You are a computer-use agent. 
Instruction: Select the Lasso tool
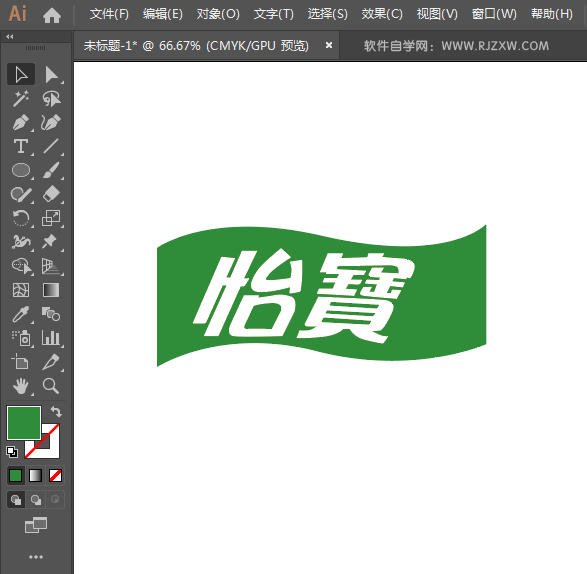click(51, 98)
